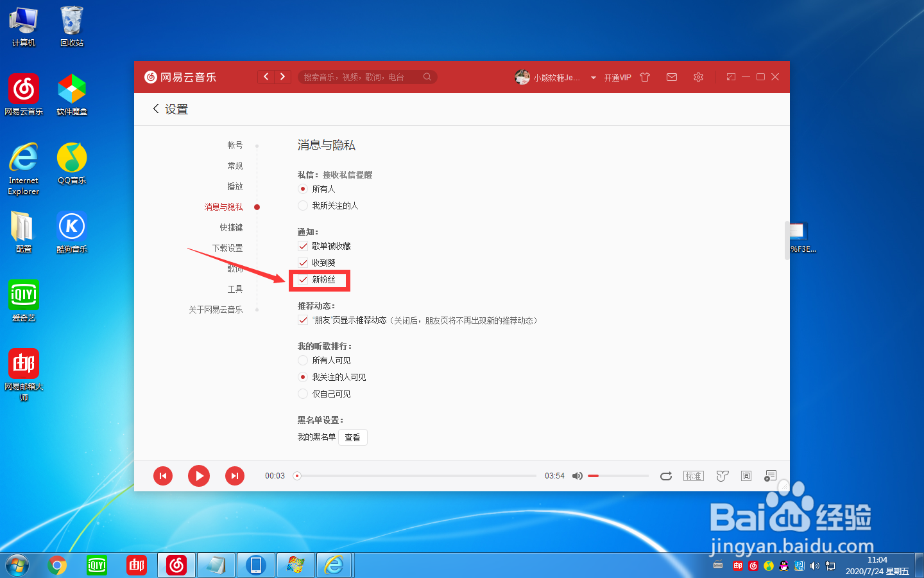Play the current song
This screenshot has width=924, height=578.
(199, 476)
